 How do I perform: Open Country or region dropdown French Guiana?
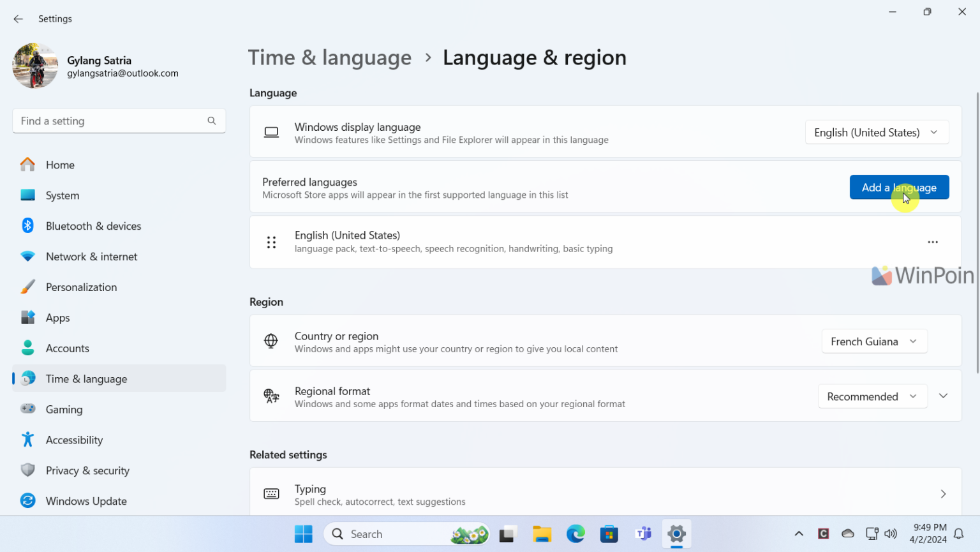click(x=874, y=341)
